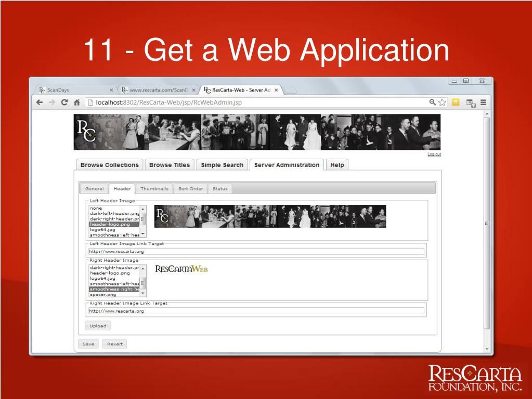
Task: Click the Upload button
Action: [98, 326]
